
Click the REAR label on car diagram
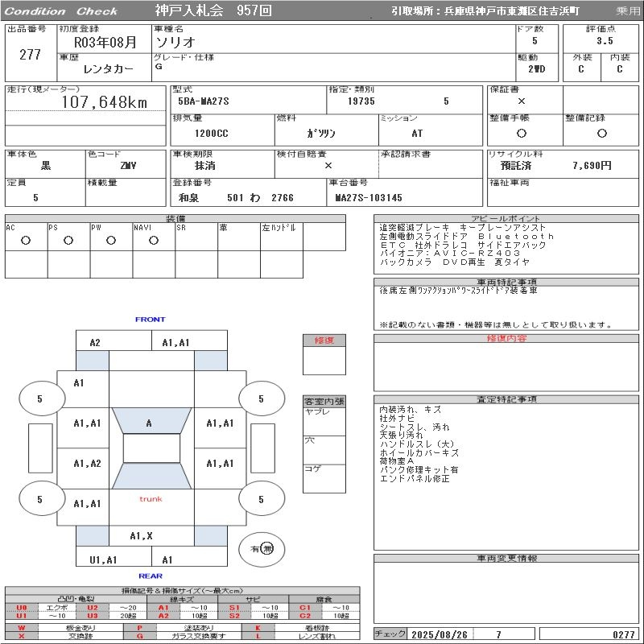coord(151,576)
